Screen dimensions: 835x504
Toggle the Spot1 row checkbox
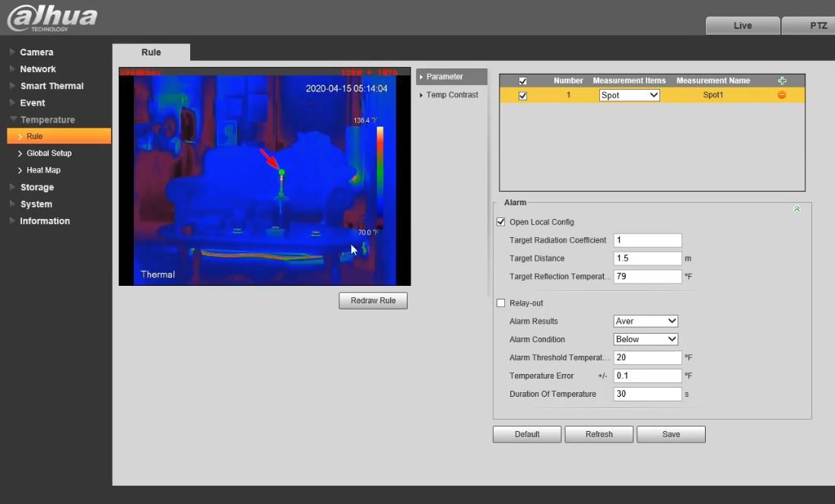click(x=522, y=96)
